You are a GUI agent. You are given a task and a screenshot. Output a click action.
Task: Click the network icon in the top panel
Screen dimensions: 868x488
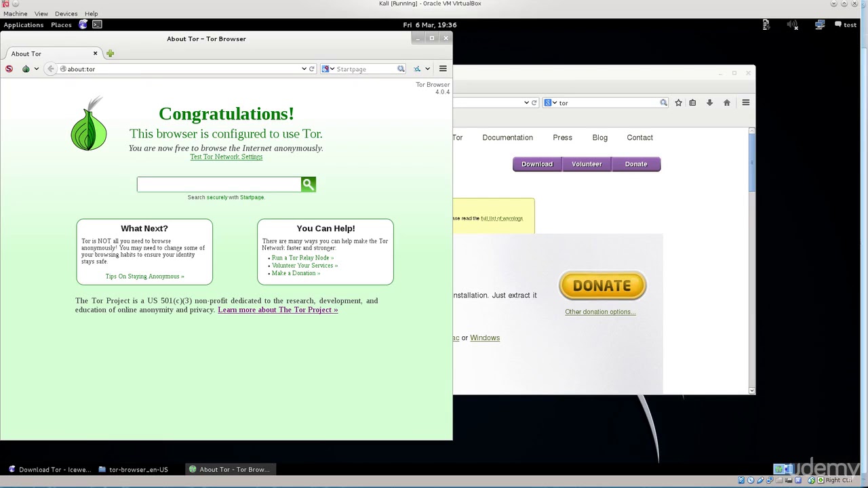pos(820,24)
